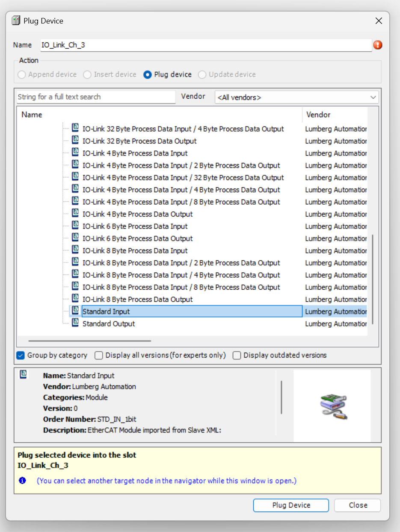Click module icon of IO-Link 8 Byte Process Data Output

coord(75,298)
